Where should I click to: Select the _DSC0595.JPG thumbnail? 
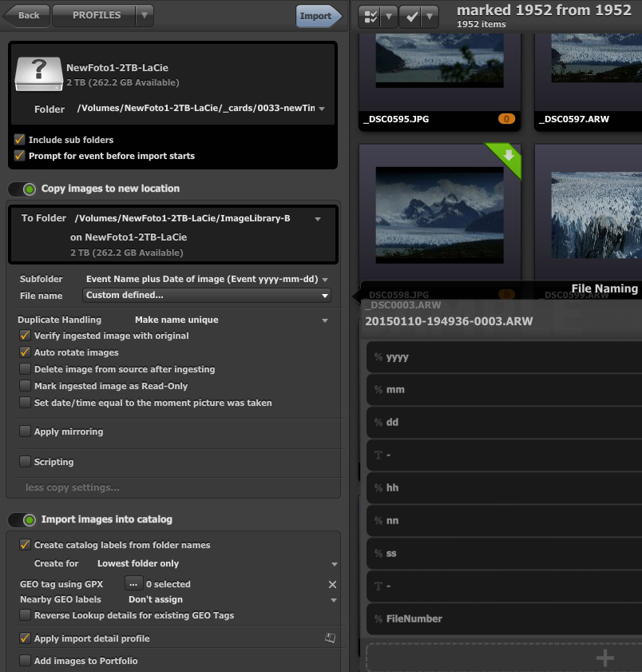(x=439, y=61)
